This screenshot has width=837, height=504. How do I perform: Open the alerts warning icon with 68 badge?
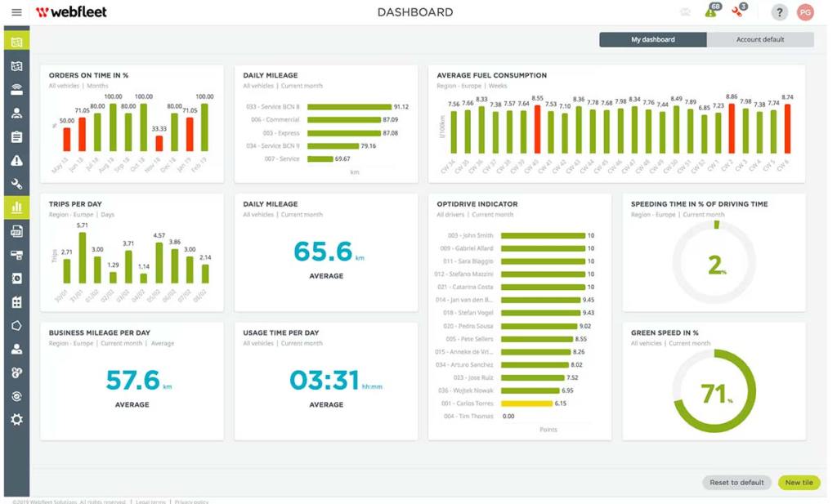[711, 11]
